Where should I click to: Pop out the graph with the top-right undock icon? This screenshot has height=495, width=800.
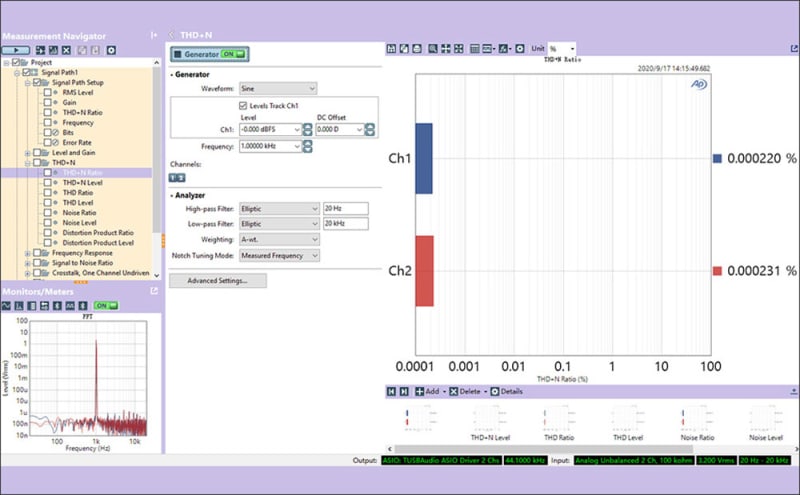click(x=794, y=48)
